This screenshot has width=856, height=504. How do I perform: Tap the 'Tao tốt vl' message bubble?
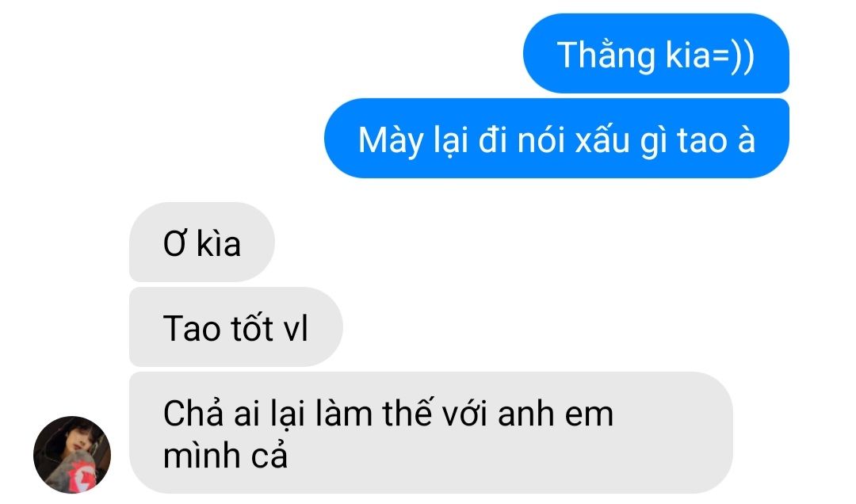pyautogui.click(x=236, y=326)
